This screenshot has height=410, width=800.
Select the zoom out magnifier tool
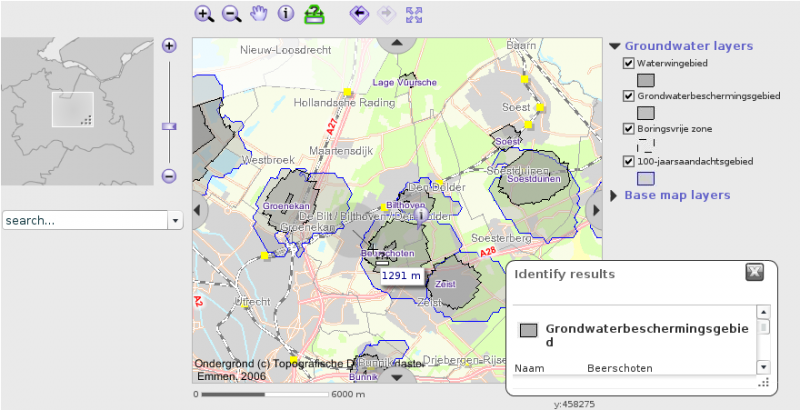[231, 14]
